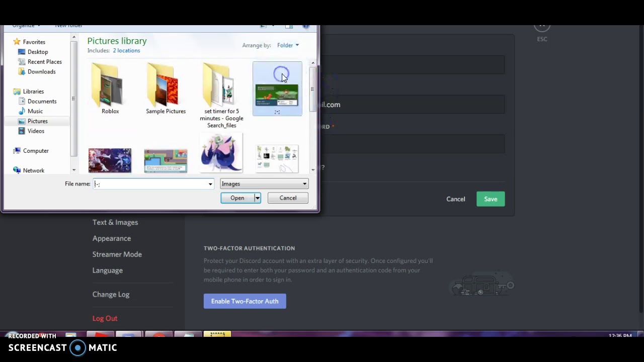Click the 2 locations link
644x362 pixels.
(x=126, y=50)
